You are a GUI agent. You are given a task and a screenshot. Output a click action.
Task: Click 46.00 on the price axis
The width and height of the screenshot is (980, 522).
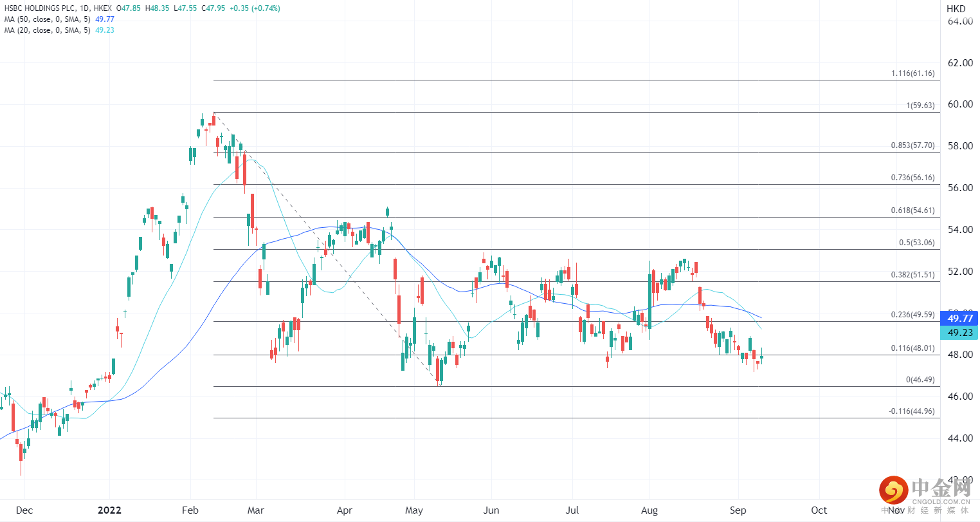960,396
